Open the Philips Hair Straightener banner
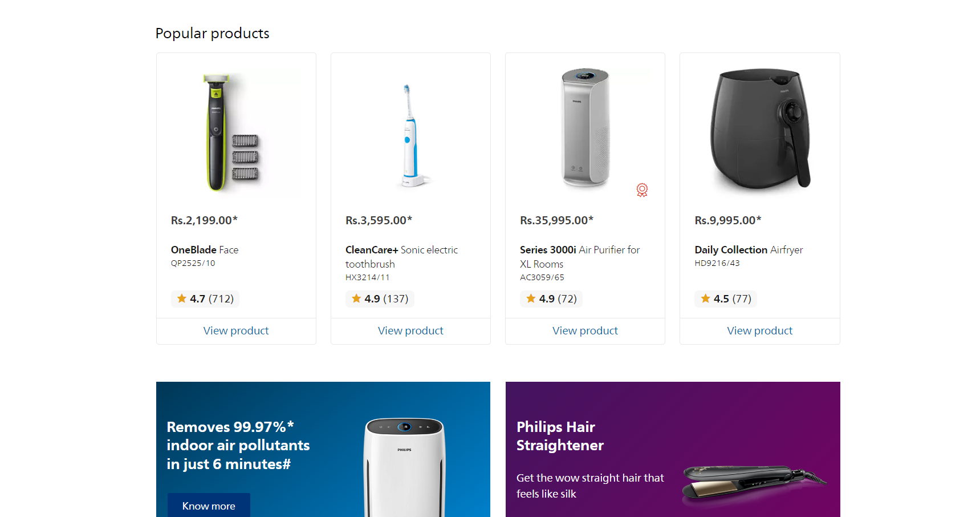980x517 pixels. click(673, 450)
